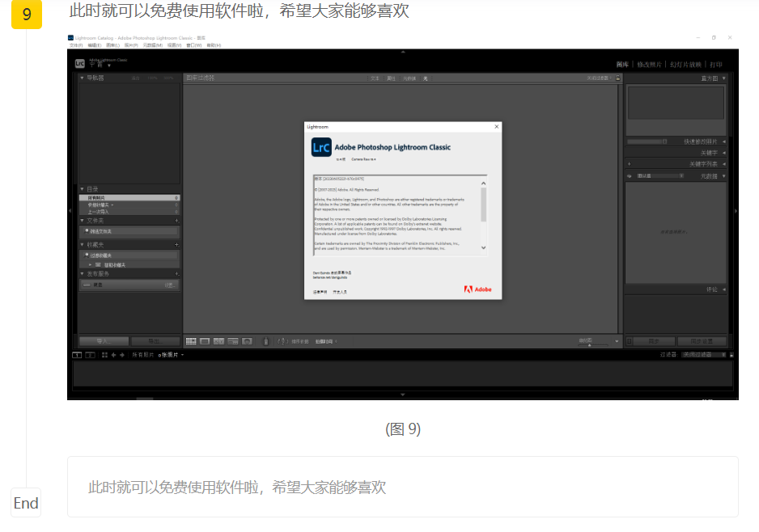Click the 导入 import button
The height and width of the screenshot is (532, 759).
(104, 341)
